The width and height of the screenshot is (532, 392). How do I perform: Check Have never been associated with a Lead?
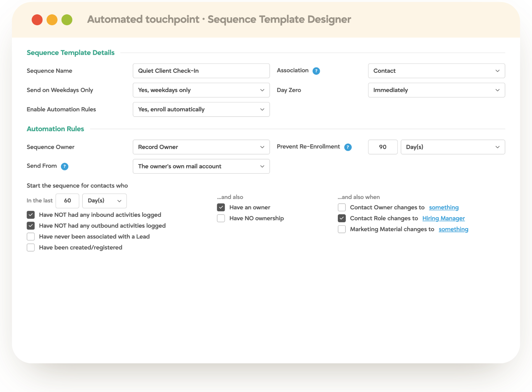coord(31,237)
